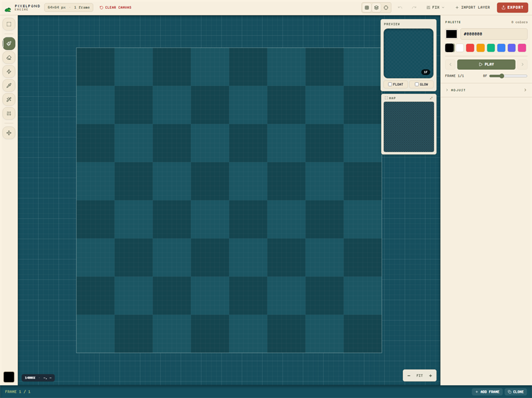Go to previous frame arrow

tap(451, 64)
